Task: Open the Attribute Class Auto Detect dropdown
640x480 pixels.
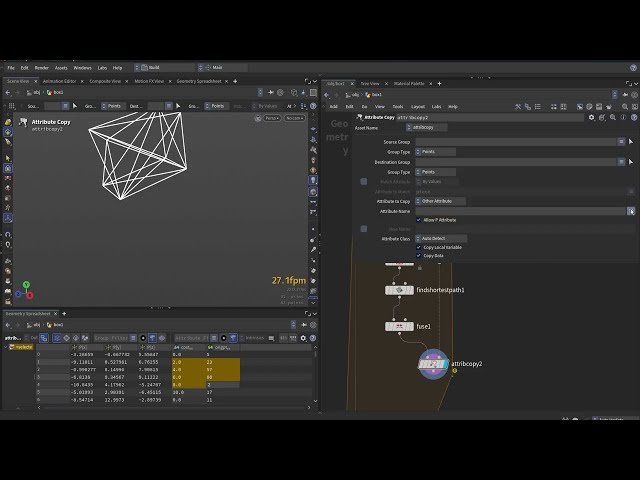Action: tap(441, 238)
